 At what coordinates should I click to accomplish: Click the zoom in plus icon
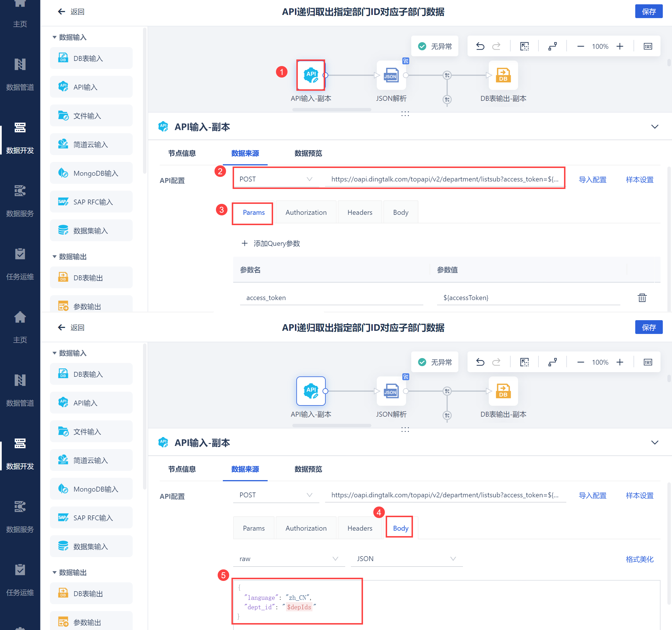coord(620,46)
